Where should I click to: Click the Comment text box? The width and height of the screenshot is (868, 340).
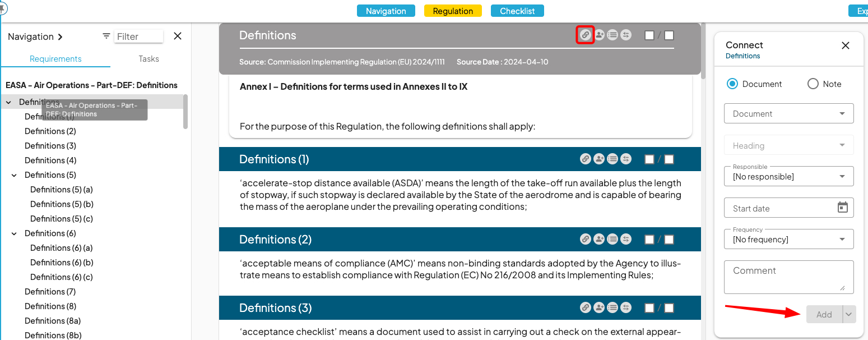coord(789,277)
